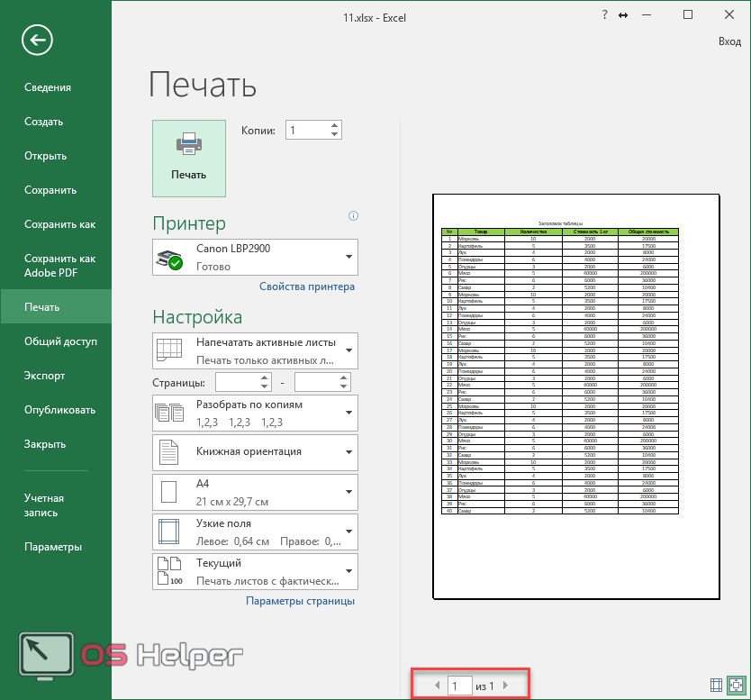Open Свойства принтера link
Image resolution: width=751 pixels, height=700 pixels.
click(307, 286)
